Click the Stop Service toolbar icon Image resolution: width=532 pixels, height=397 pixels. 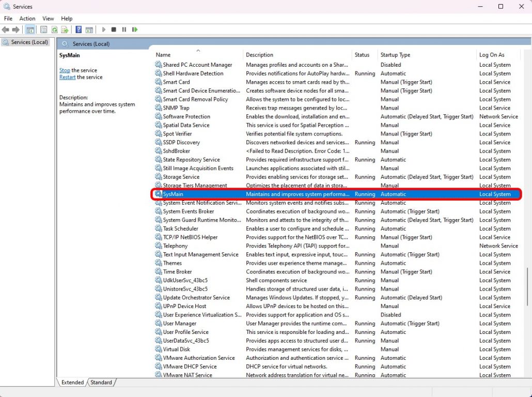tap(114, 30)
